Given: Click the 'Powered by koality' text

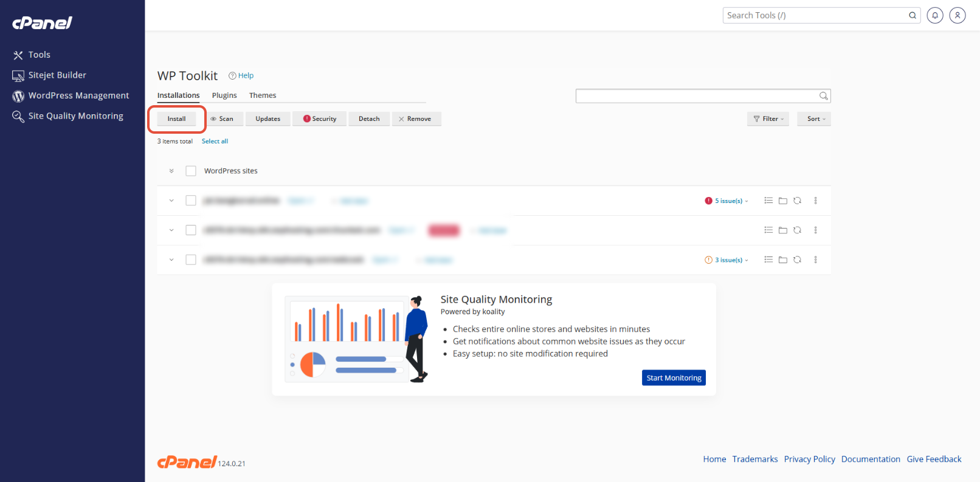Looking at the screenshot, I should pos(472,312).
